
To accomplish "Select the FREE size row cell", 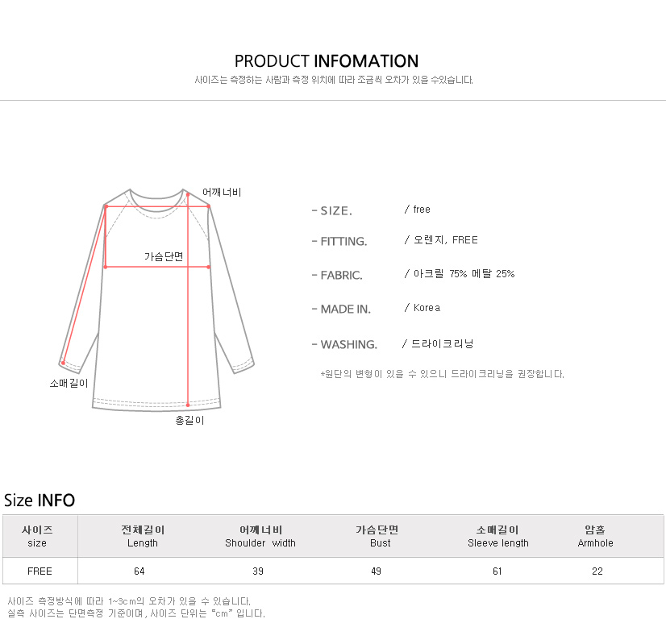I will pos(40,571).
